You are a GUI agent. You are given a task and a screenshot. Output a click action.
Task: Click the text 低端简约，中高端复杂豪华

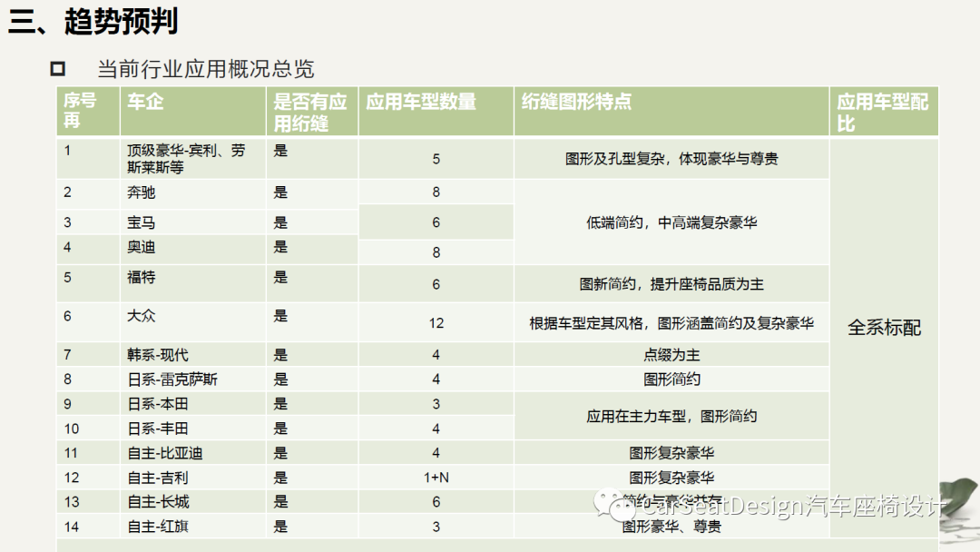point(671,222)
